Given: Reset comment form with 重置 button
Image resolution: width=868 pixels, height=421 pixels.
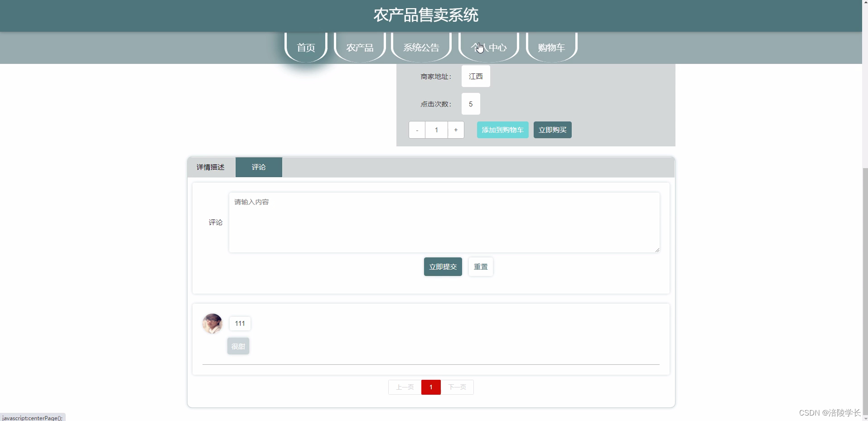Looking at the screenshot, I should [480, 266].
